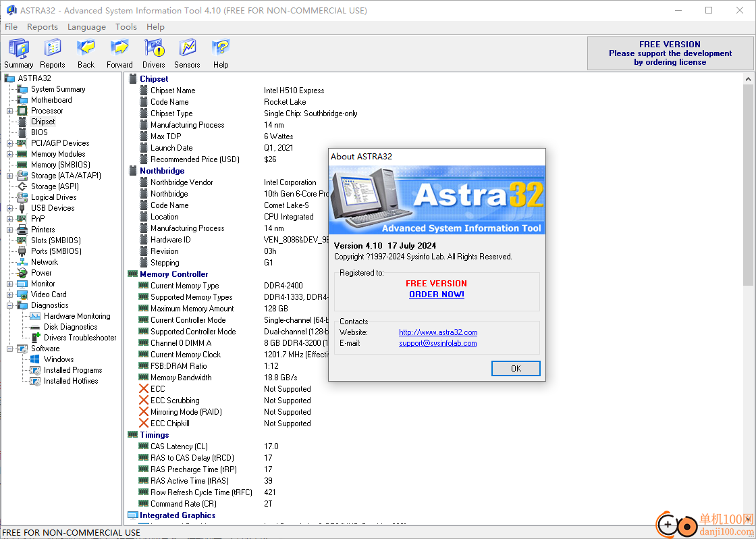This screenshot has height=539, width=756.
Task: Click the Forward toolbar icon
Action: click(x=119, y=54)
